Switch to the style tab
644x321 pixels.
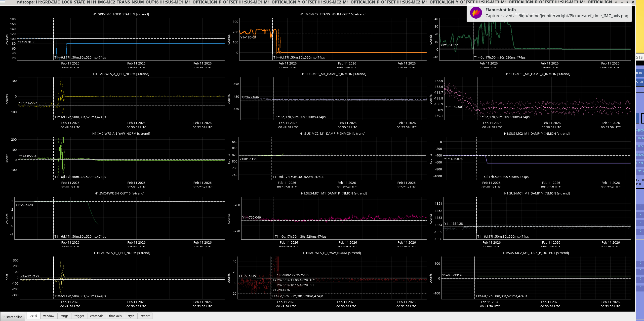[x=131, y=316]
